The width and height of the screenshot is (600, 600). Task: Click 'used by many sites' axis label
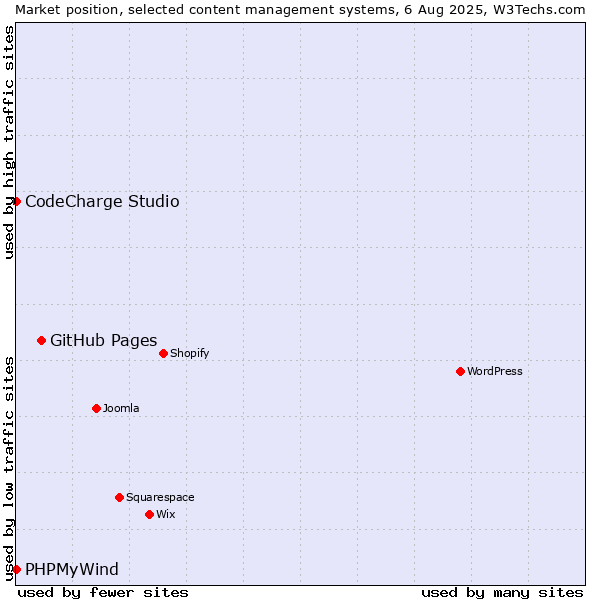[502, 593]
